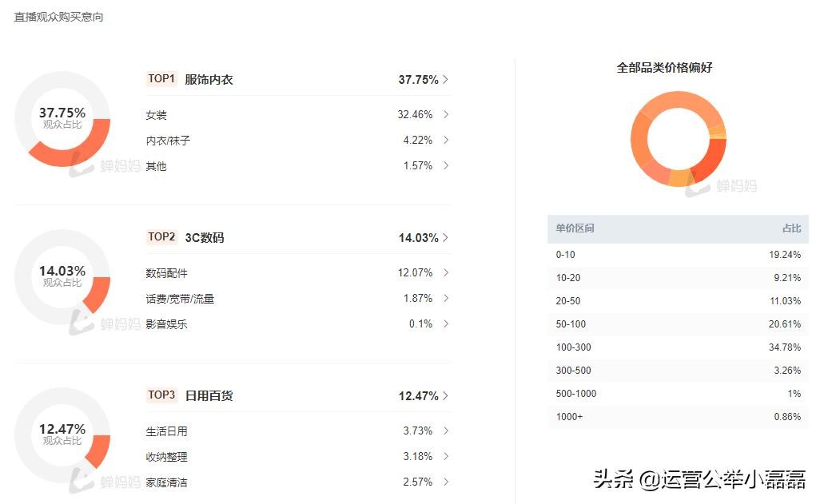Select the 100-300 price range row
Image resolution: width=820 pixels, height=504 pixels.
click(x=678, y=347)
